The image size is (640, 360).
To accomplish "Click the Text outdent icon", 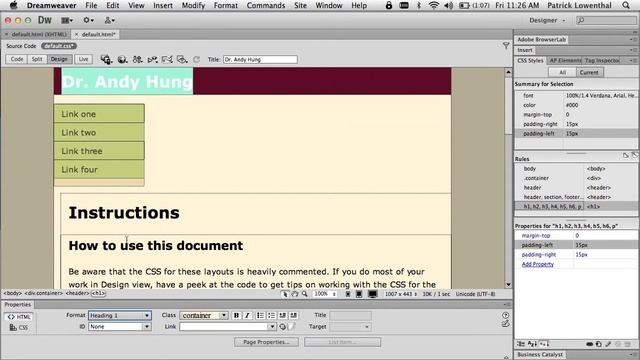I will (x=282, y=315).
